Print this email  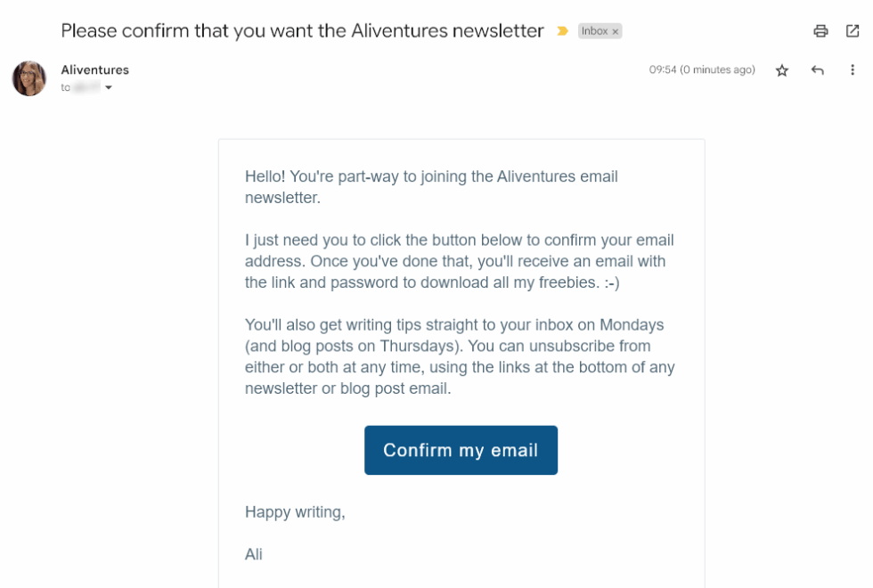820,30
